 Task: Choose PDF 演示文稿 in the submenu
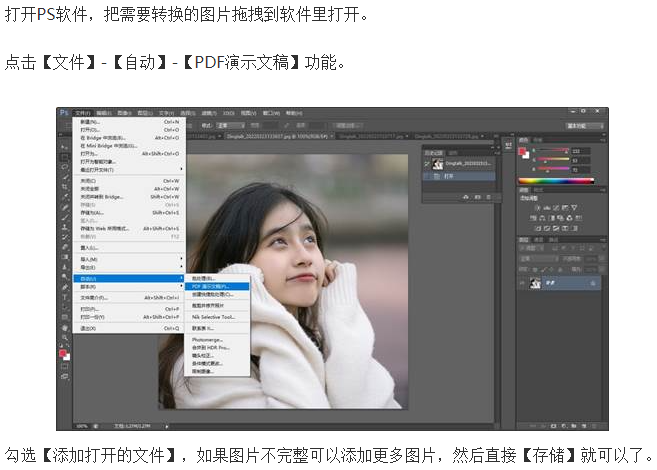(210, 285)
